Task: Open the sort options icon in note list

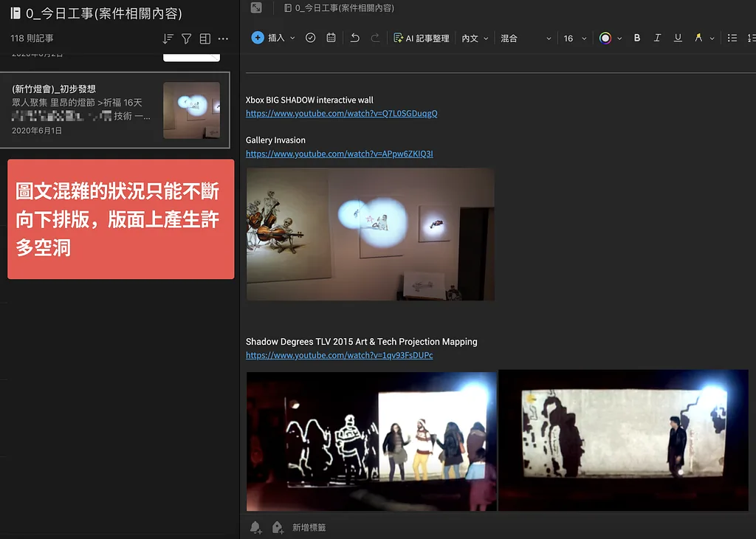Action: 168,38
